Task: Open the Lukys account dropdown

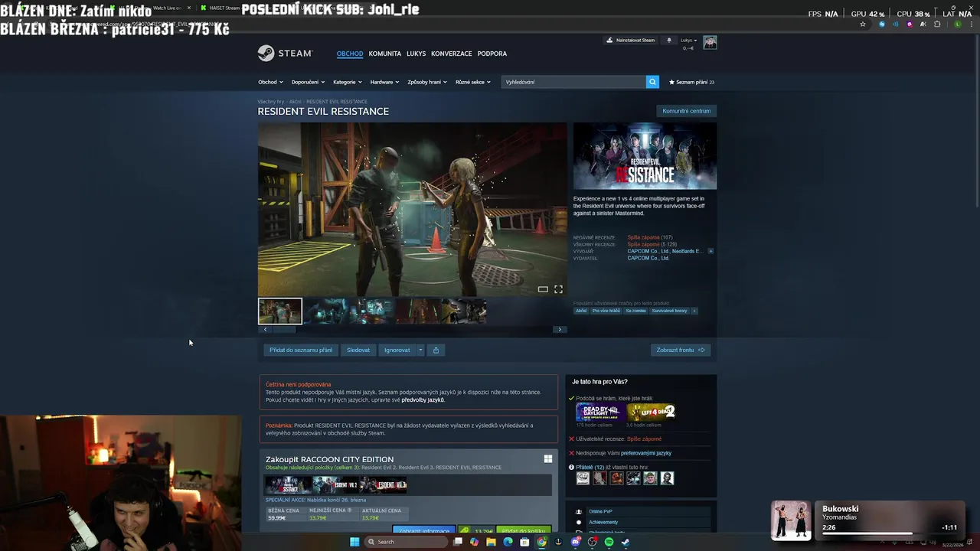Action: tap(688, 40)
